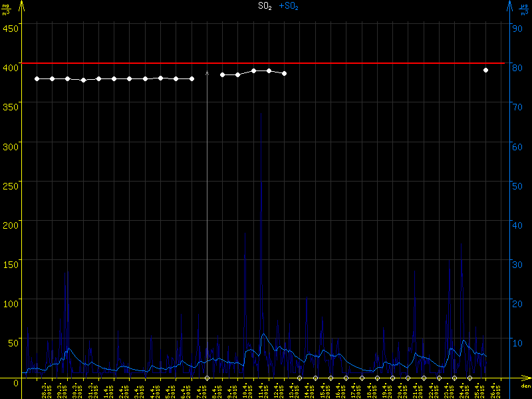The width and height of the screenshot is (532, 399).
Task: Select the first white data point on the left
Action: 37,79
